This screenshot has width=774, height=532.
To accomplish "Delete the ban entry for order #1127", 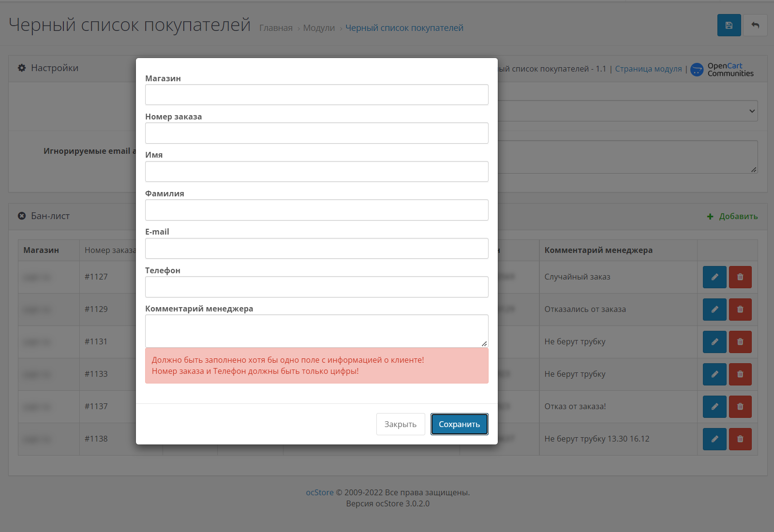I will [x=740, y=277].
